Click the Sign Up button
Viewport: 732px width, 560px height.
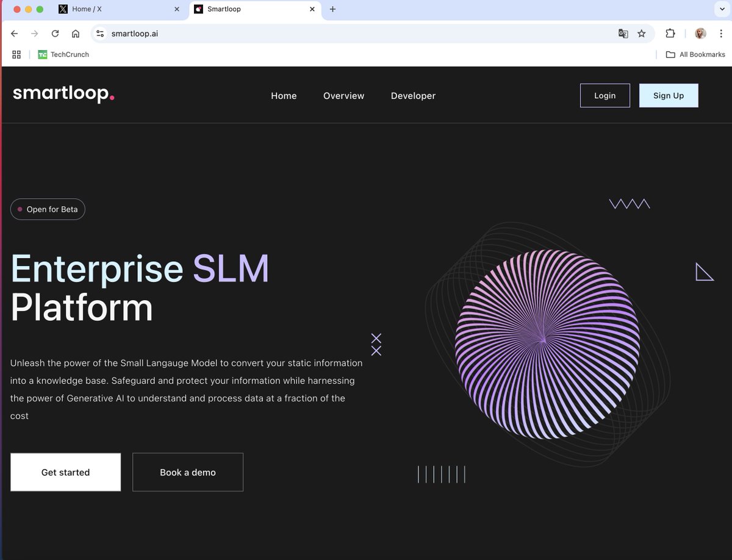pyautogui.click(x=669, y=95)
